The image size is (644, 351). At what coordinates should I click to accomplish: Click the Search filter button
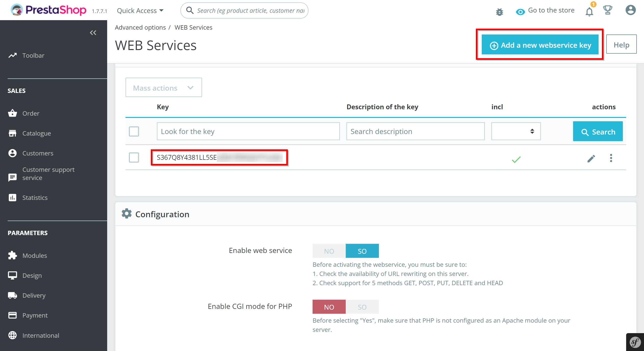click(x=598, y=131)
